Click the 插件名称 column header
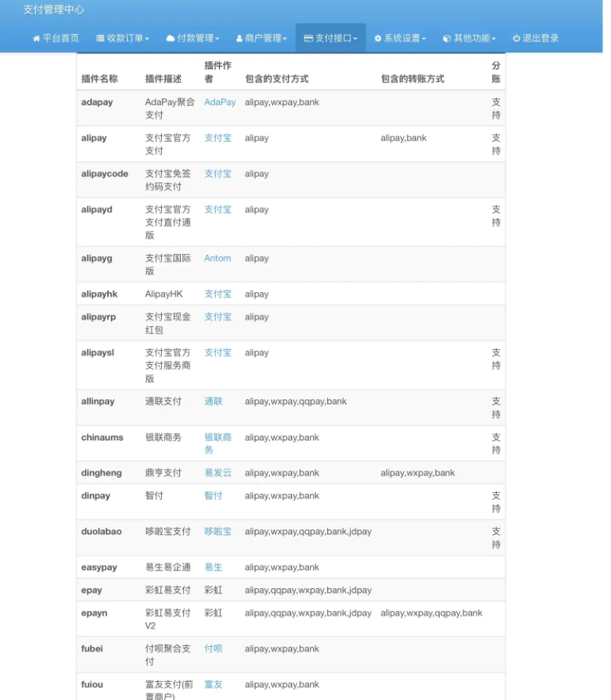Screen dimensions: 611x700 coord(99,79)
